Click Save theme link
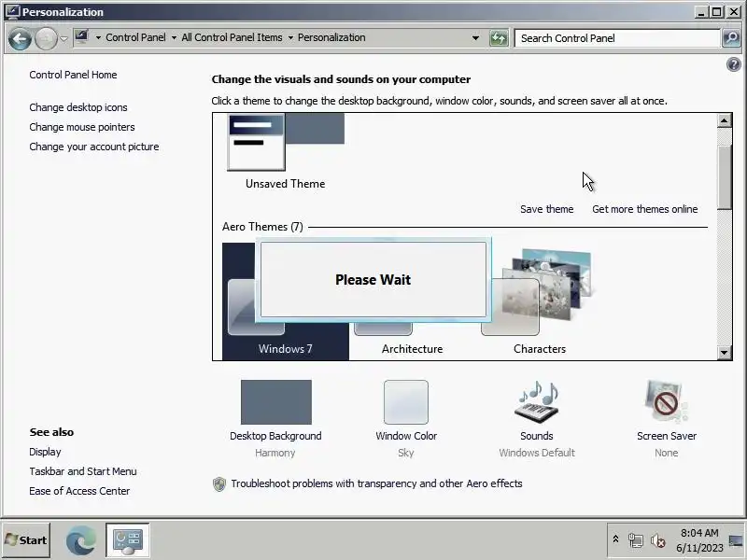Image resolution: width=747 pixels, height=560 pixels. coord(547,209)
